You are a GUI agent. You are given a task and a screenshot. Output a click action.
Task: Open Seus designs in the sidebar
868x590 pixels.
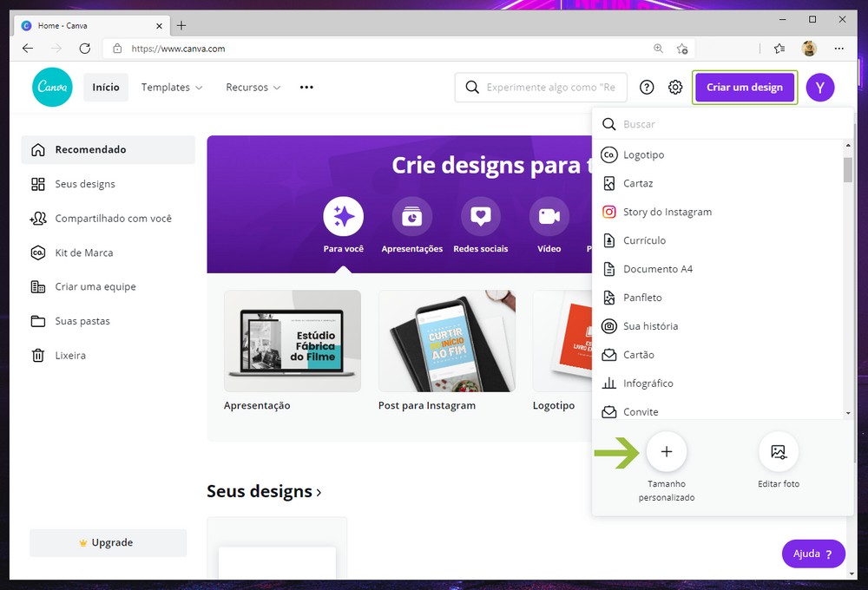click(x=108, y=184)
